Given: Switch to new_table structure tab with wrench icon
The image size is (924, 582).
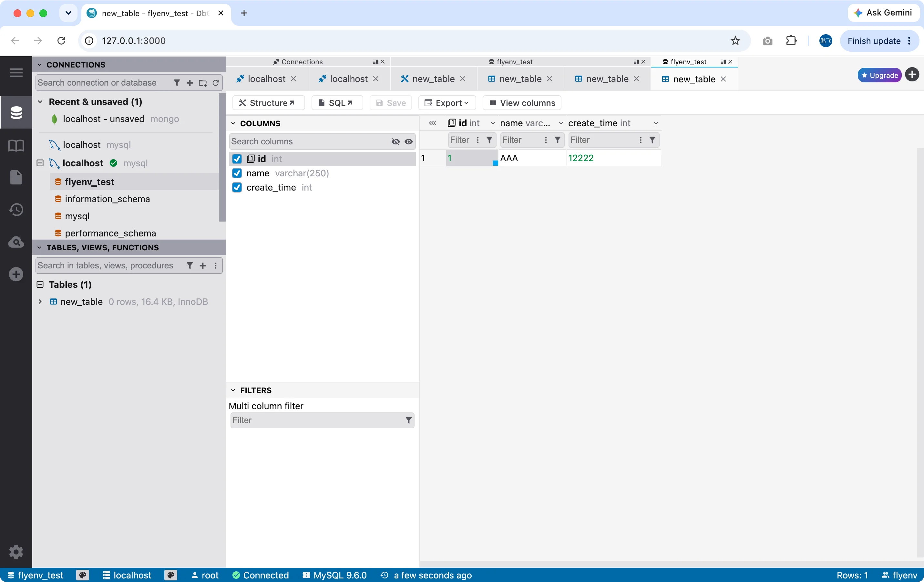Looking at the screenshot, I should point(433,79).
